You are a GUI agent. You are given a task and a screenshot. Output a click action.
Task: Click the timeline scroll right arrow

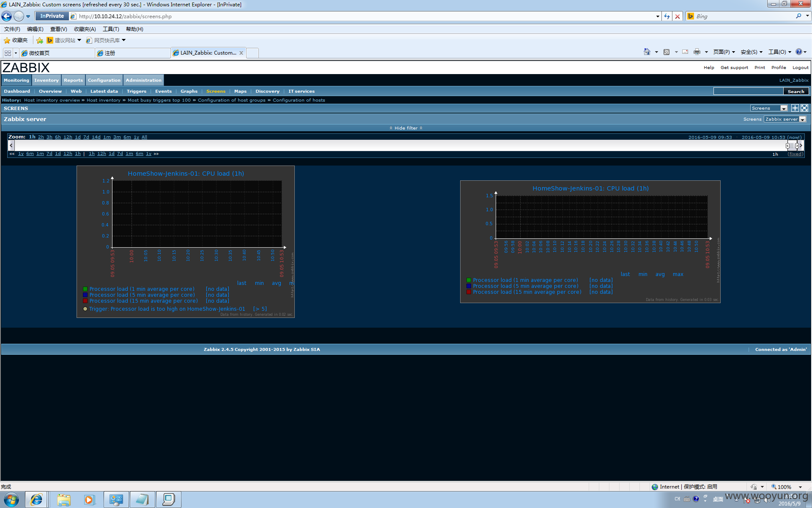pyautogui.click(x=801, y=145)
